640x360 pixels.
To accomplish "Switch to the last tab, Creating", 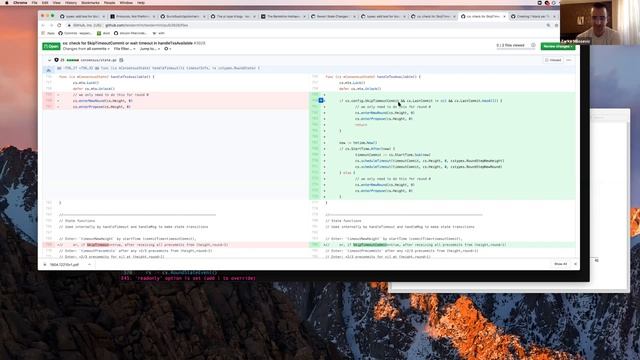I will tap(533, 16).
